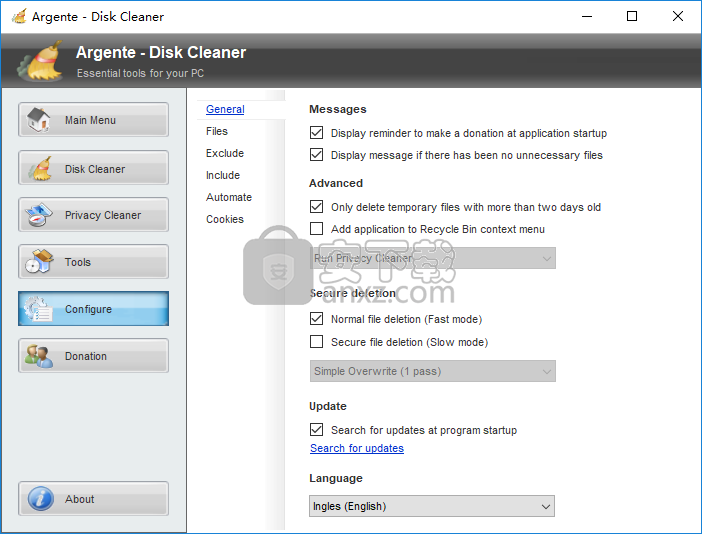This screenshot has height=534, width=702.
Task: Enable Secure file deletion (Slow mode)
Action: [317, 342]
